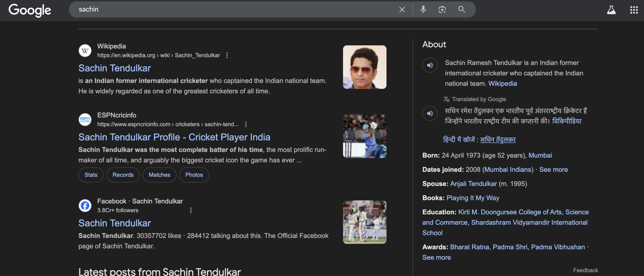Select the Stats chip

tap(91, 175)
